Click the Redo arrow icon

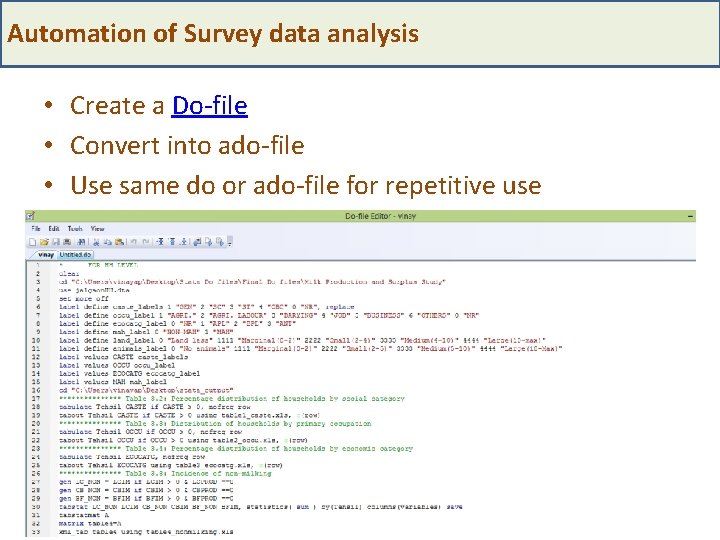[146, 242]
